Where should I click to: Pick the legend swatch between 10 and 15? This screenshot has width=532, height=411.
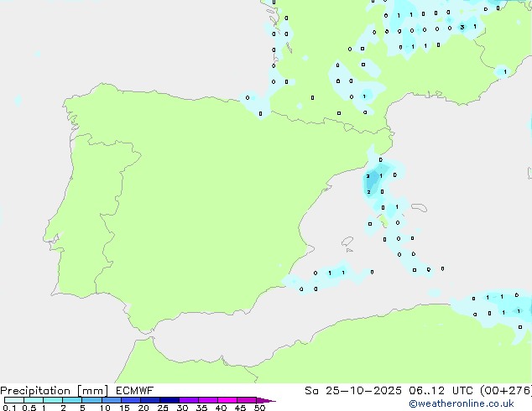click(112, 400)
